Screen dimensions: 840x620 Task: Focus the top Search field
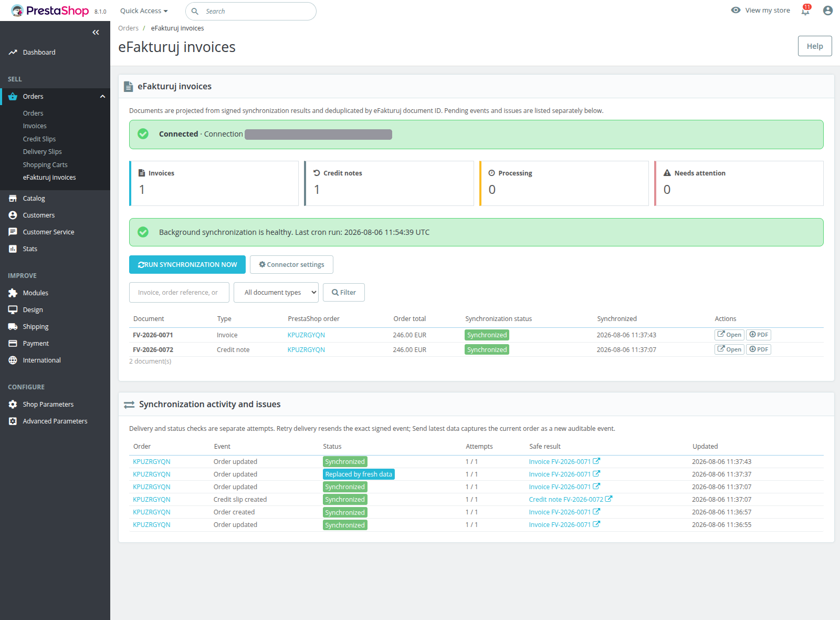251,11
